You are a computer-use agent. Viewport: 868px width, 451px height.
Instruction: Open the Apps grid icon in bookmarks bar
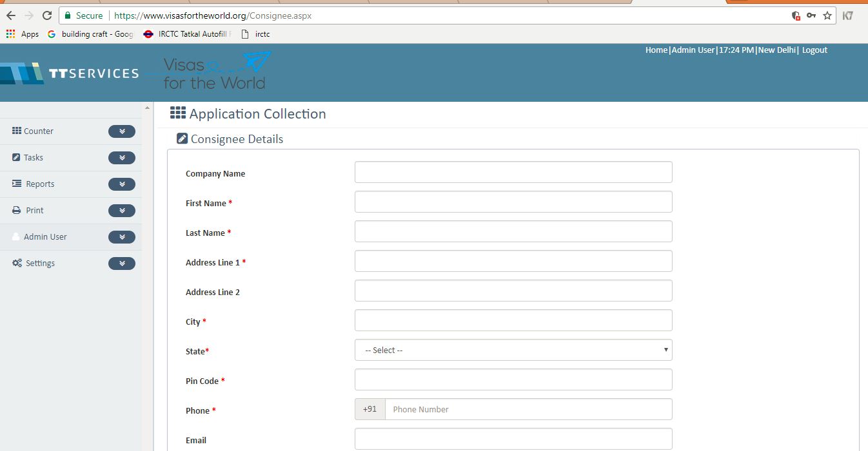pos(11,34)
